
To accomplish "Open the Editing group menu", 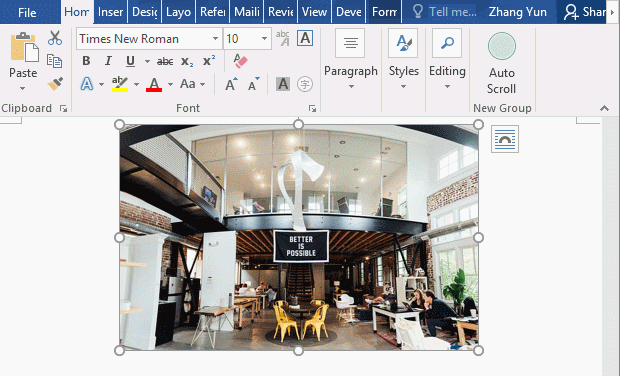I will (447, 59).
